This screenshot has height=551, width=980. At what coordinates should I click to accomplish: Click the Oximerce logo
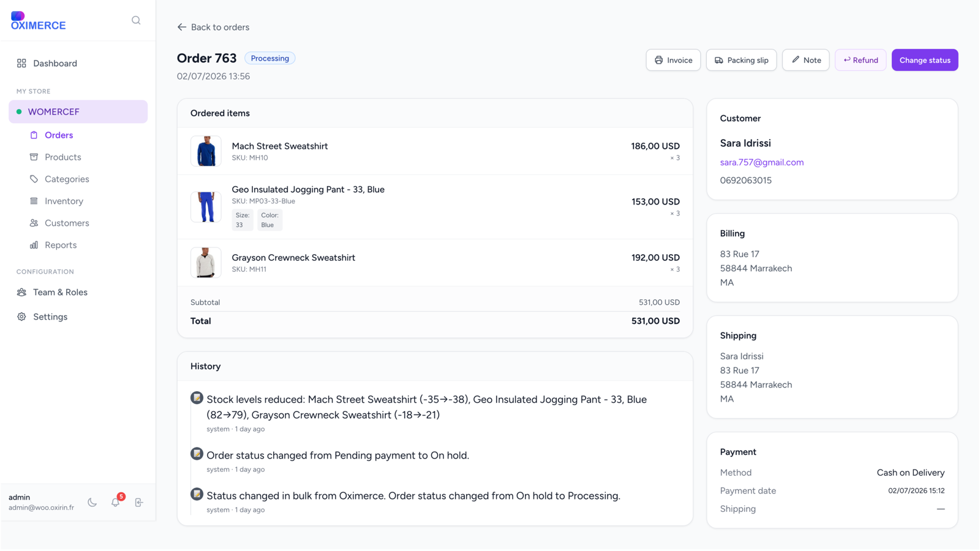[38, 21]
